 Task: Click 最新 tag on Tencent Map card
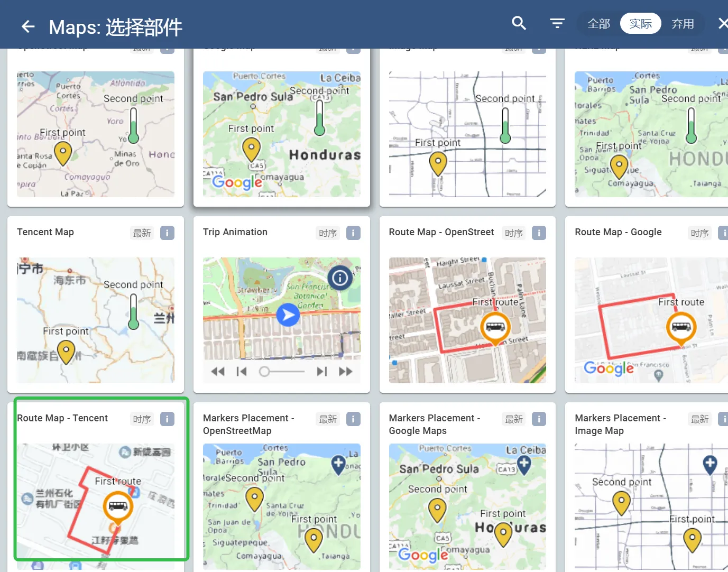click(142, 233)
